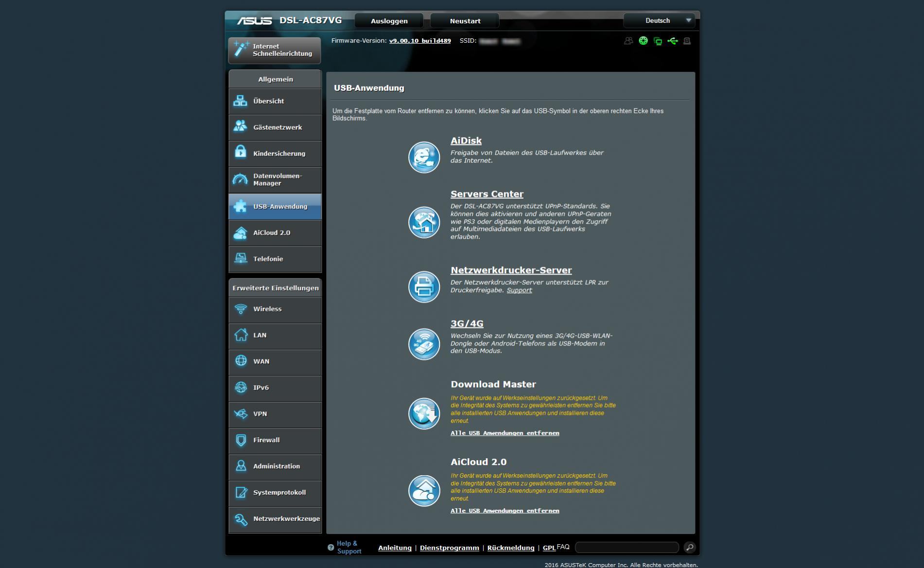Click the Support link under Netzwerkdrucker-Server
Screen dimensions: 924x568
(x=519, y=290)
